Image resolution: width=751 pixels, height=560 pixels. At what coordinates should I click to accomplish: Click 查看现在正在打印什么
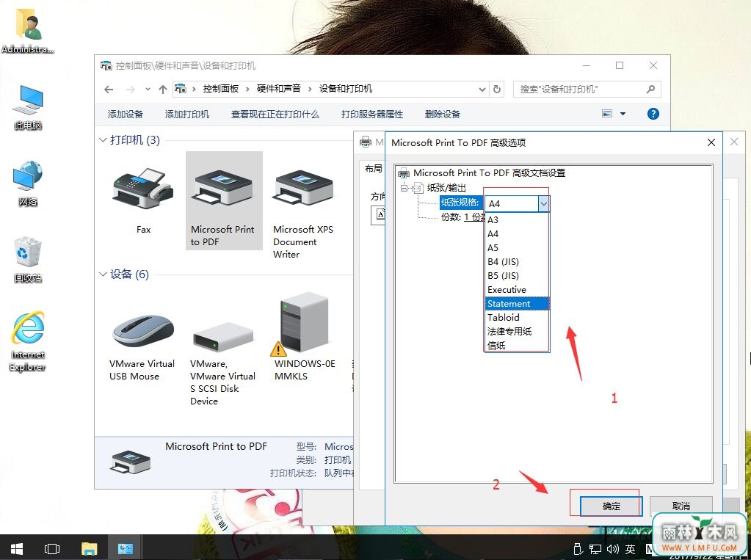click(275, 114)
